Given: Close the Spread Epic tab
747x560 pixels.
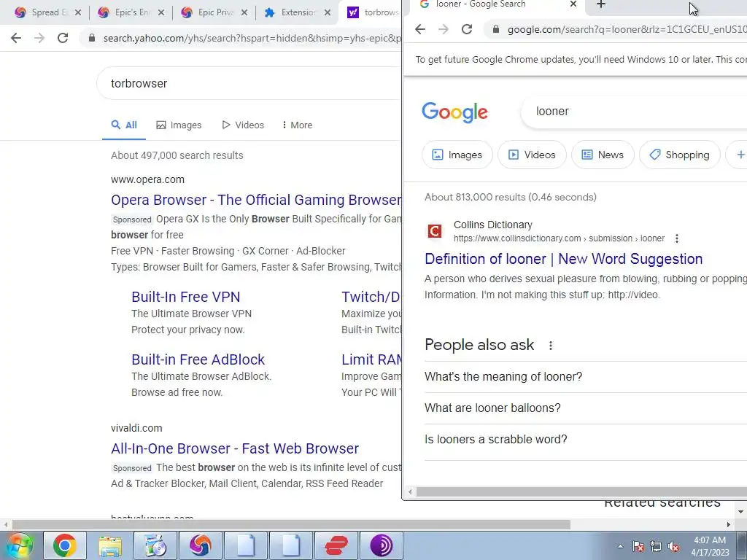Looking at the screenshot, I should [78, 12].
